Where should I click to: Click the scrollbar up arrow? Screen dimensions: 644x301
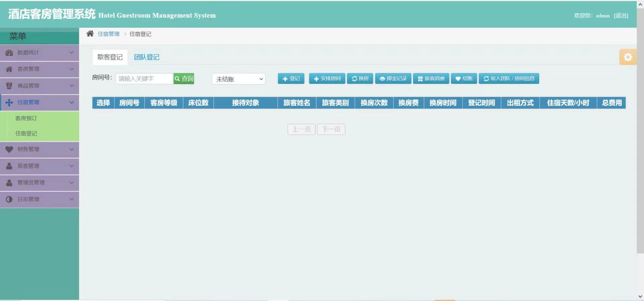pyautogui.click(x=640, y=4)
